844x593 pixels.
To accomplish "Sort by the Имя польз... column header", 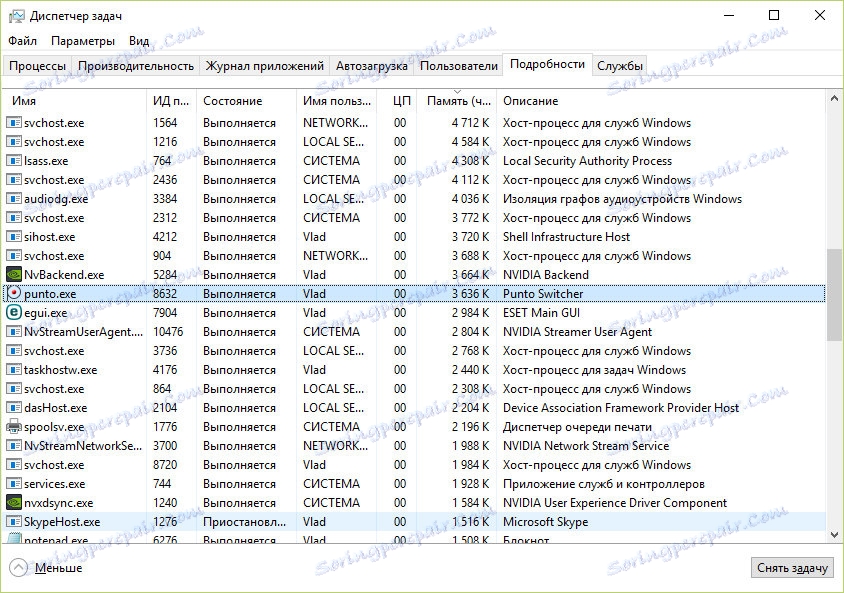I will click(336, 101).
